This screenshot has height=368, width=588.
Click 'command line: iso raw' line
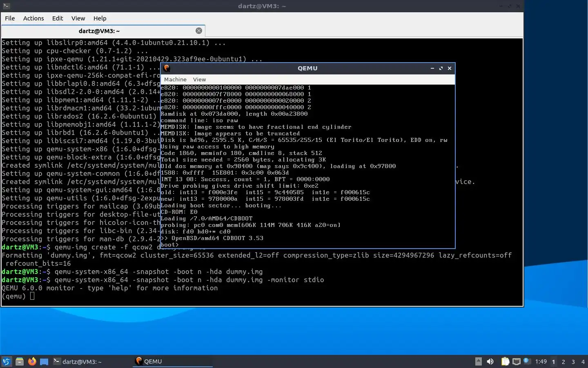199,120
